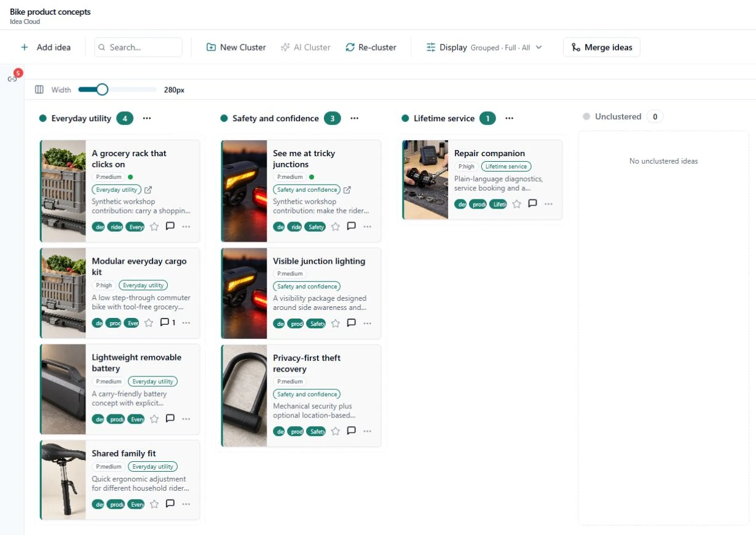Click the battery thumbnail of Lightweight removable battery

tap(63, 389)
